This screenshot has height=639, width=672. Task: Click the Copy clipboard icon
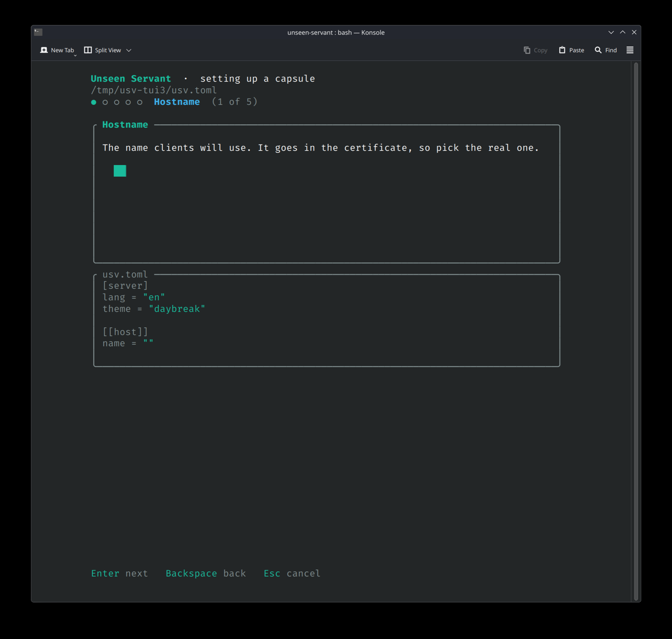(527, 50)
